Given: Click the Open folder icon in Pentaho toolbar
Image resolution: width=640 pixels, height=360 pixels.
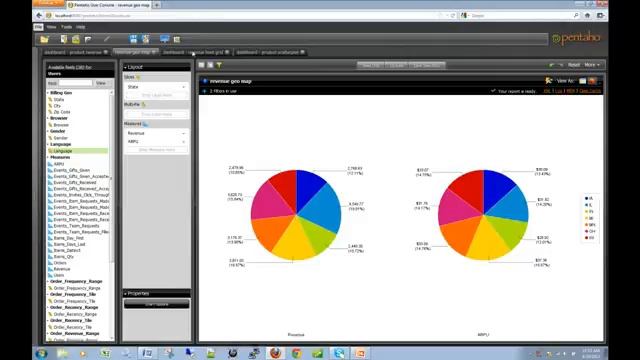Looking at the screenshot, I should point(44,39).
